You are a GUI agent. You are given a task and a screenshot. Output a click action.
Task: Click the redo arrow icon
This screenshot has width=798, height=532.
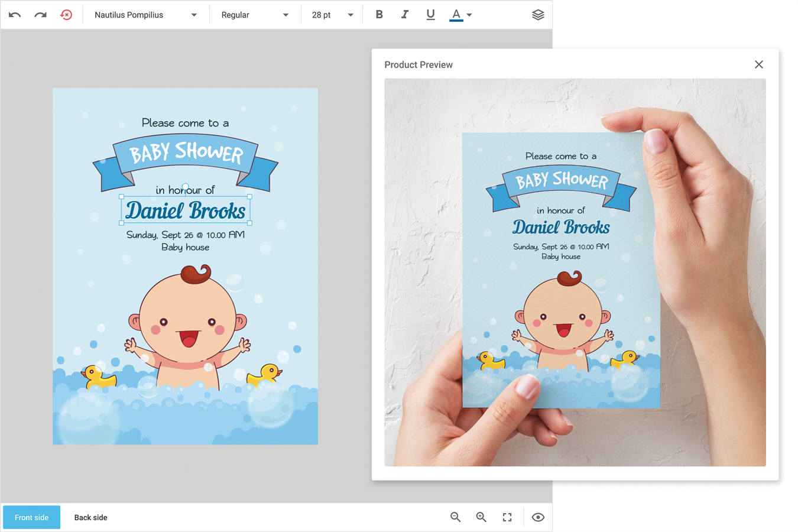click(x=40, y=15)
